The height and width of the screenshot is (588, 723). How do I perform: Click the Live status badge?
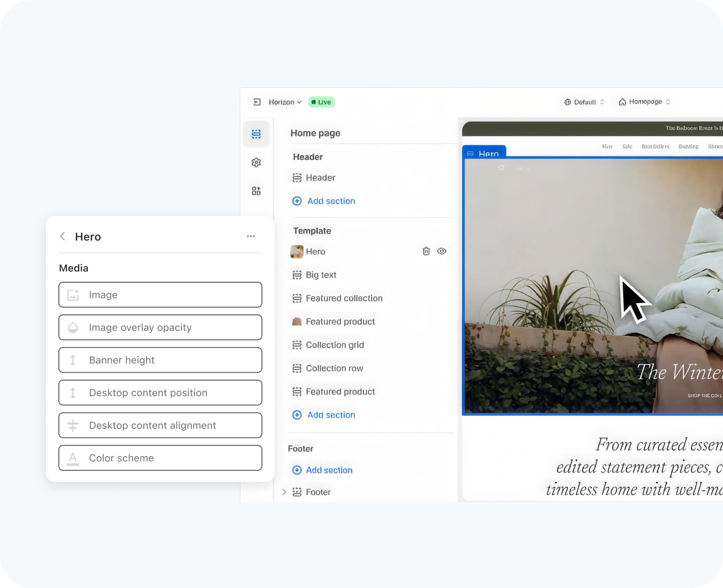point(321,102)
